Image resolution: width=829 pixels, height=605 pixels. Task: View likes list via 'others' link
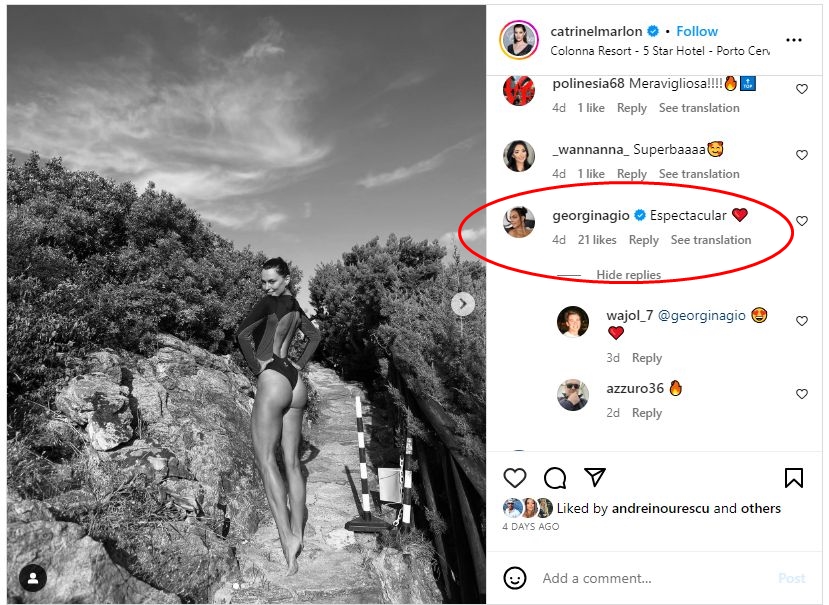pyautogui.click(x=761, y=508)
